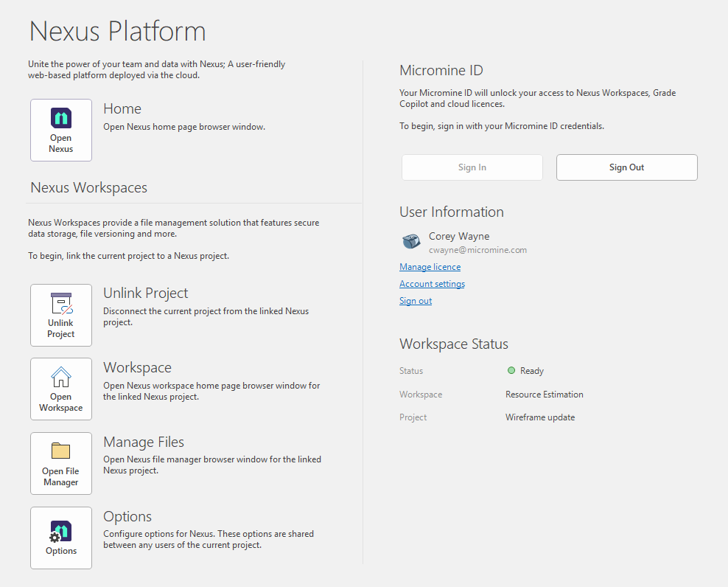The width and height of the screenshot is (728, 587).
Task: Select the 'Wireframe update' project value
Action: 540,417
